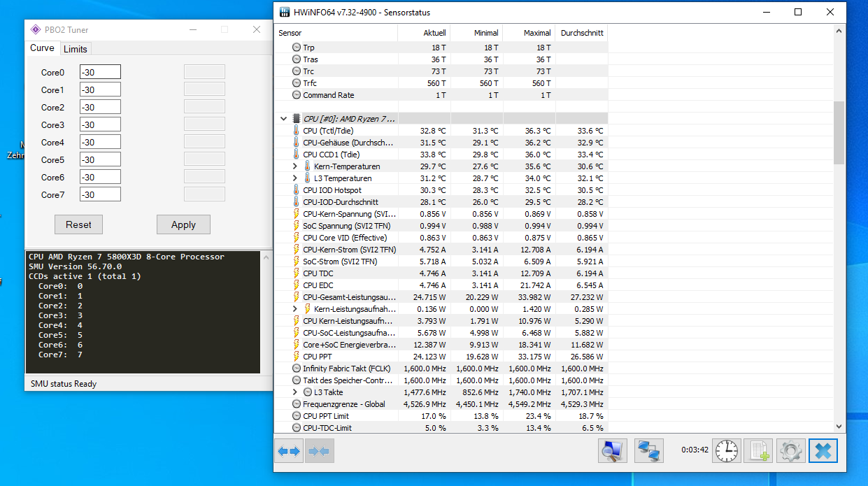Expand the L3 Takte sensor group
The height and width of the screenshot is (486, 868).
tap(295, 392)
